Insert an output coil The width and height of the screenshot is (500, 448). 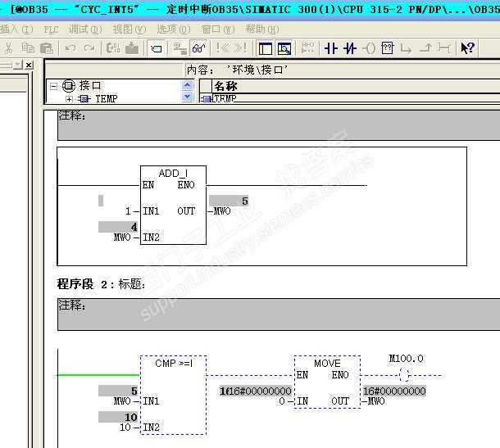point(369,48)
